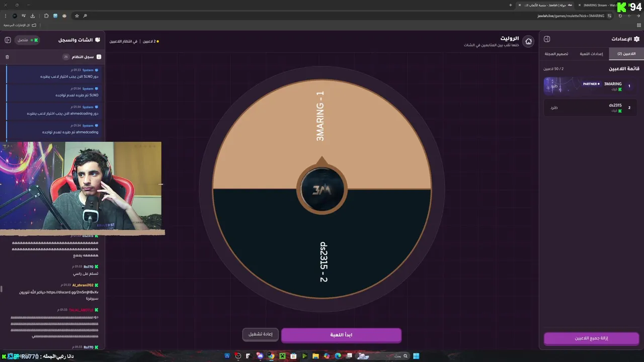
Task: Kick player ds2315 with طرد
Action: (554, 108)
